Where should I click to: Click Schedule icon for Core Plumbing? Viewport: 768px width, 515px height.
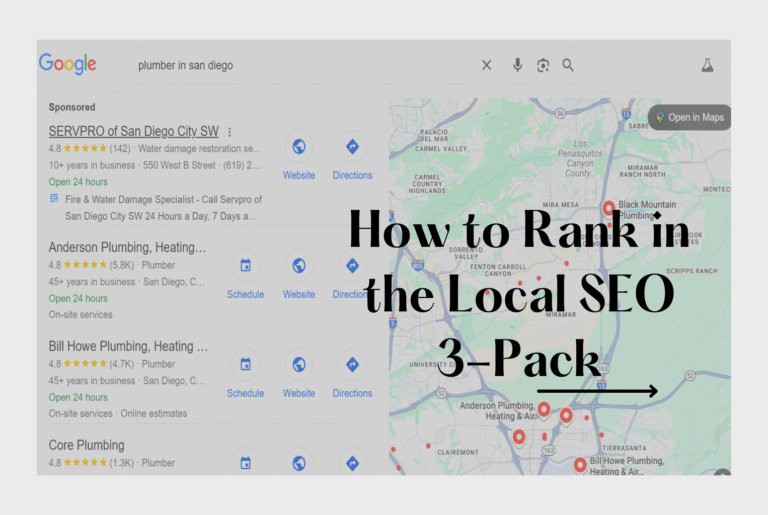click(245, 463)
